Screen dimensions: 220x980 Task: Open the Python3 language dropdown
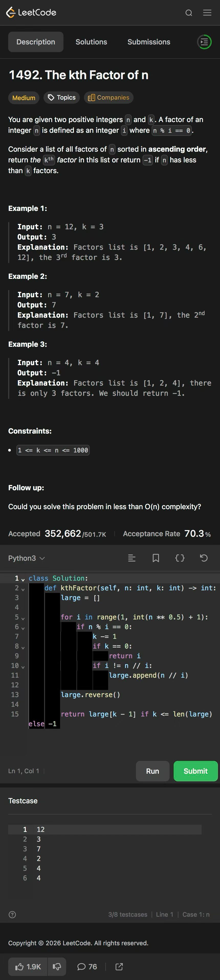[x=27, y=558]
